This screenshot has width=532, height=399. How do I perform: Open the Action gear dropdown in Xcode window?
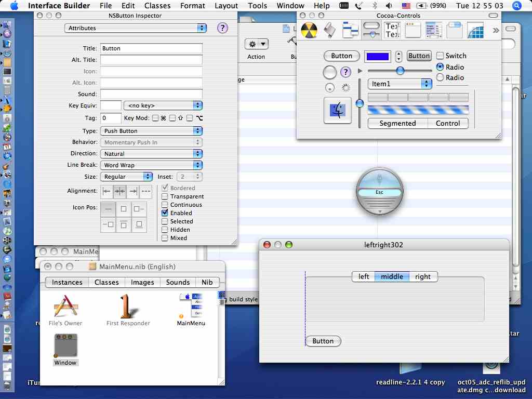pos(257,44)
